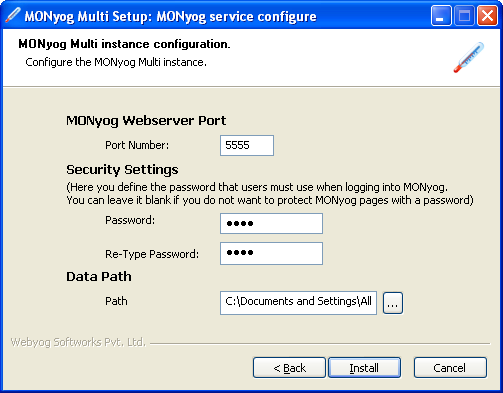
Task: Minimize the setup window
Action: click(x=441, y=16)
